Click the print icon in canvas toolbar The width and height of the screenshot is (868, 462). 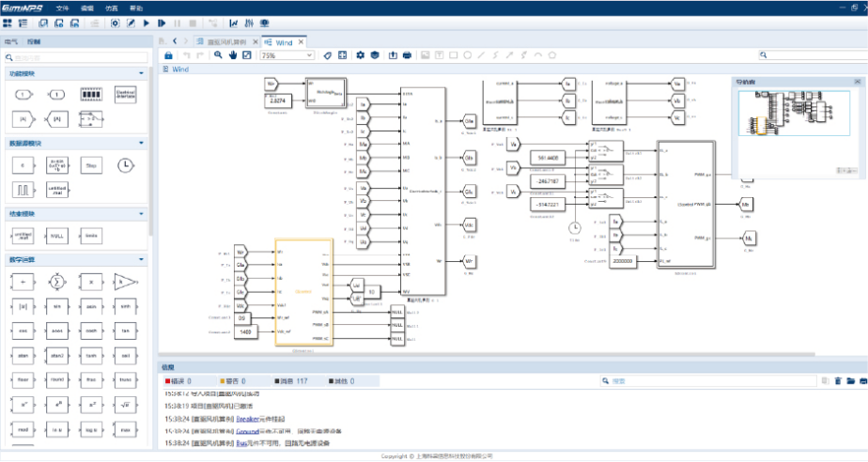pyautogui.click(x=408, y=55)
